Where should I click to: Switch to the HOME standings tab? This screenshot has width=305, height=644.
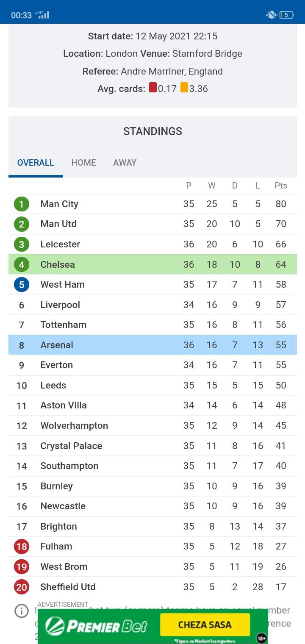[83, 163]
